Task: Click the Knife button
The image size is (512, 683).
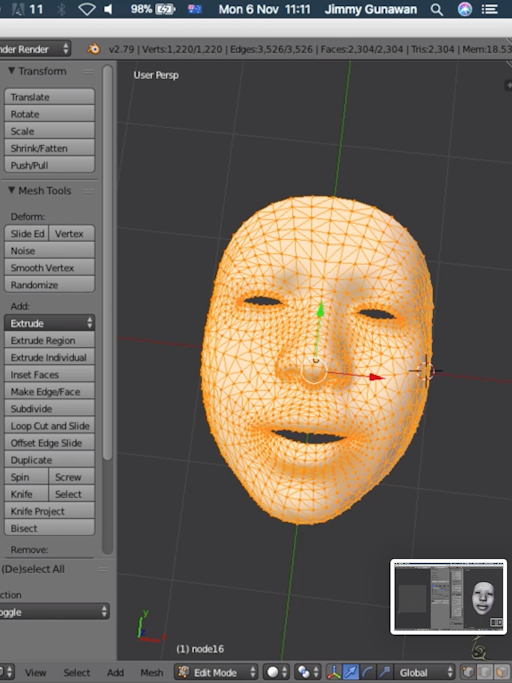Action: click(x=27, y=494)
